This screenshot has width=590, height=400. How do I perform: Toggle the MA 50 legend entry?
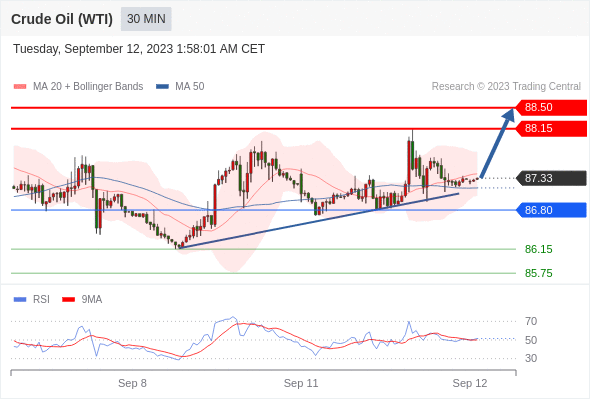click(180, 87)
